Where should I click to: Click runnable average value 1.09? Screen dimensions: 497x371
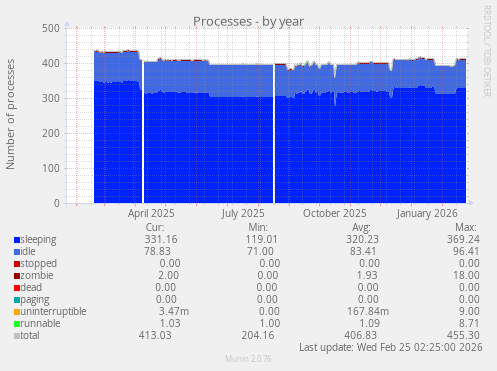click(369, 323)
